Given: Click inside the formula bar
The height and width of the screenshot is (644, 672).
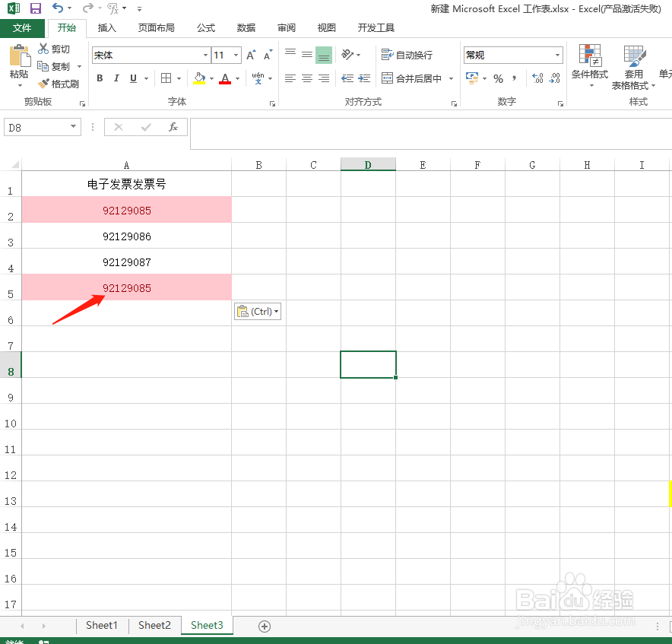Looking at the screenshot, I should coord(430,134).
